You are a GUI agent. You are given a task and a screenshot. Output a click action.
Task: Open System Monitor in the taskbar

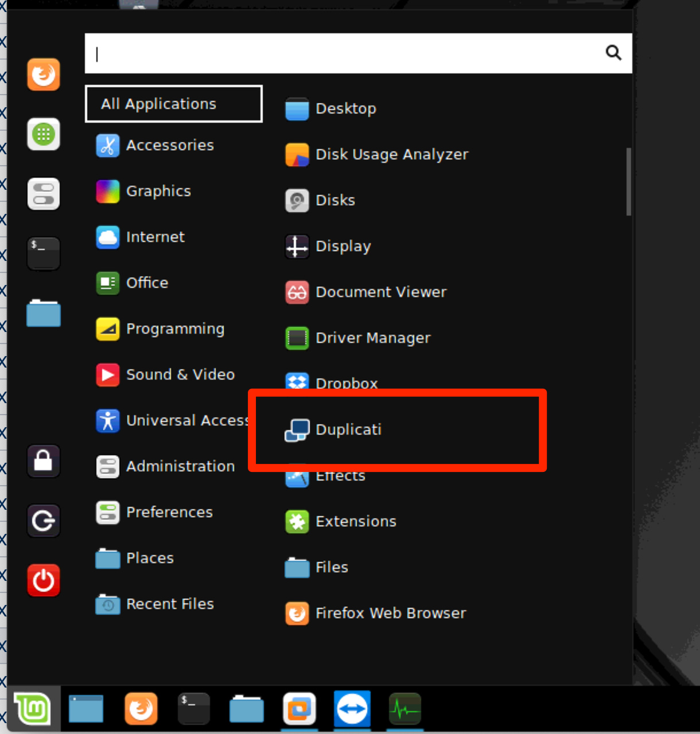click(x=405, y=709)
